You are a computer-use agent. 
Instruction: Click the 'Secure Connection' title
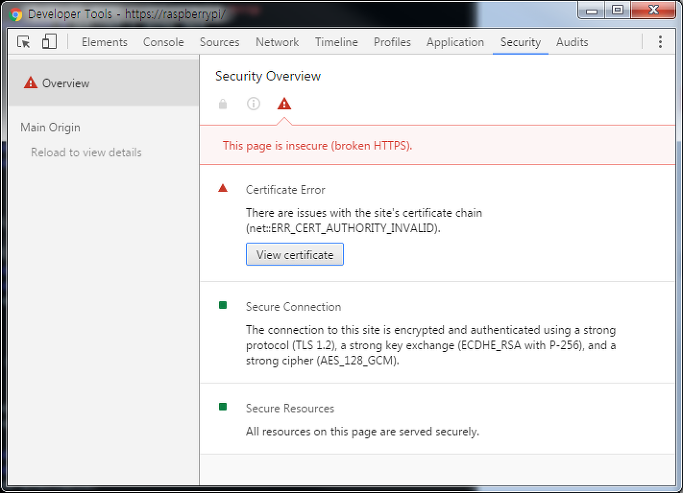click(294, 307)
